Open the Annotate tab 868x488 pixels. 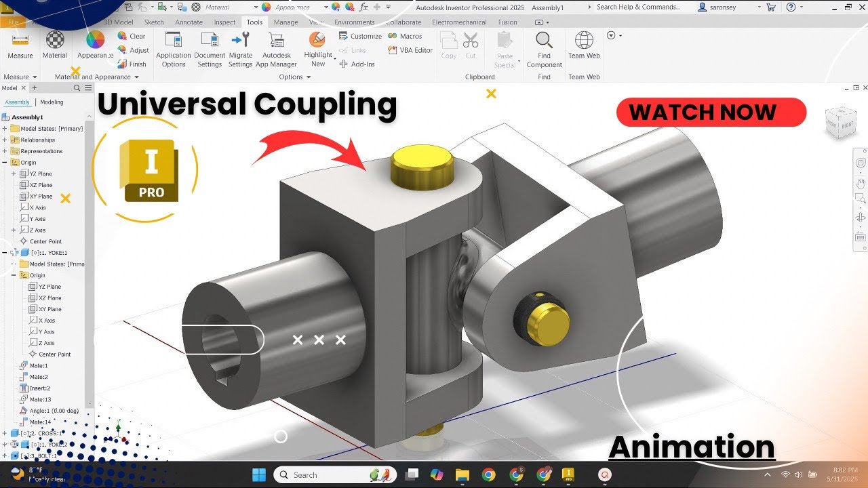tap(189, 22)
